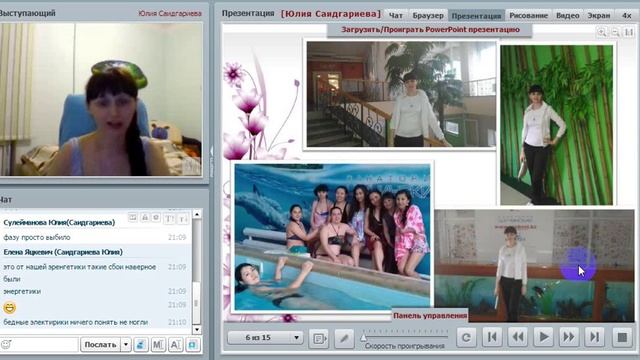
Task: Click the chat scrollbar up arrow
Action: pos(197,214)
